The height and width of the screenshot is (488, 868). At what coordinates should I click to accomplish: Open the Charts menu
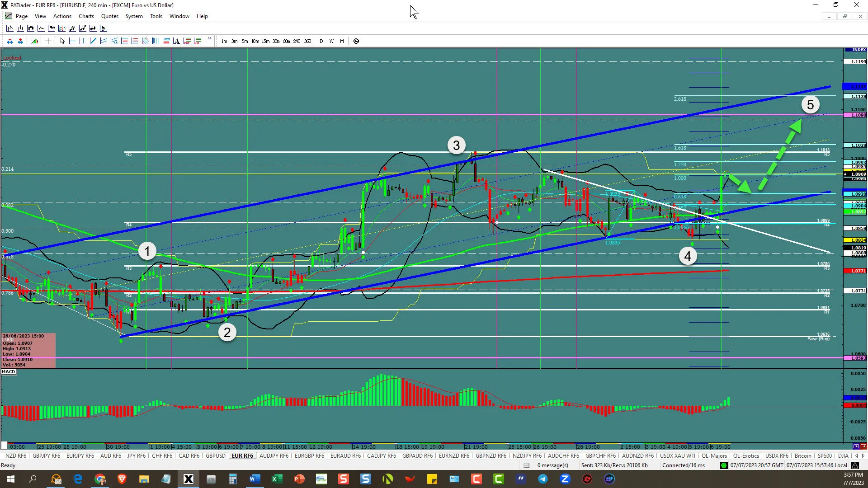click(x=86, y=16)
